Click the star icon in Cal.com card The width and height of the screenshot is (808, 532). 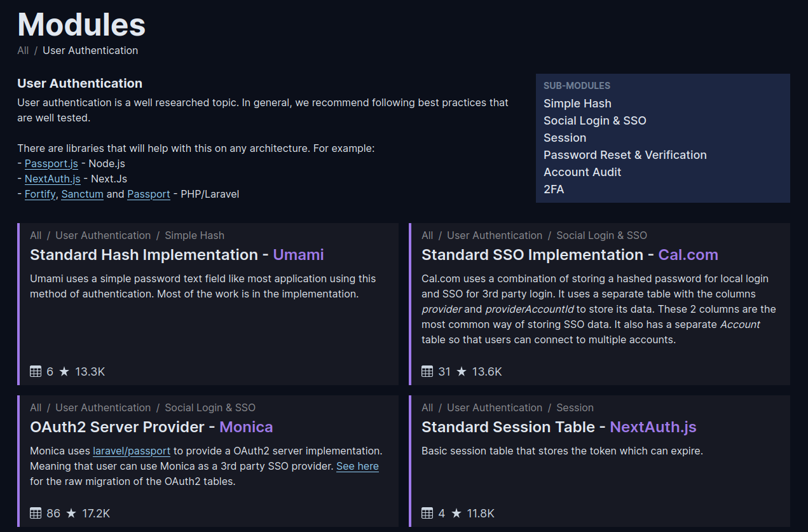462,371
